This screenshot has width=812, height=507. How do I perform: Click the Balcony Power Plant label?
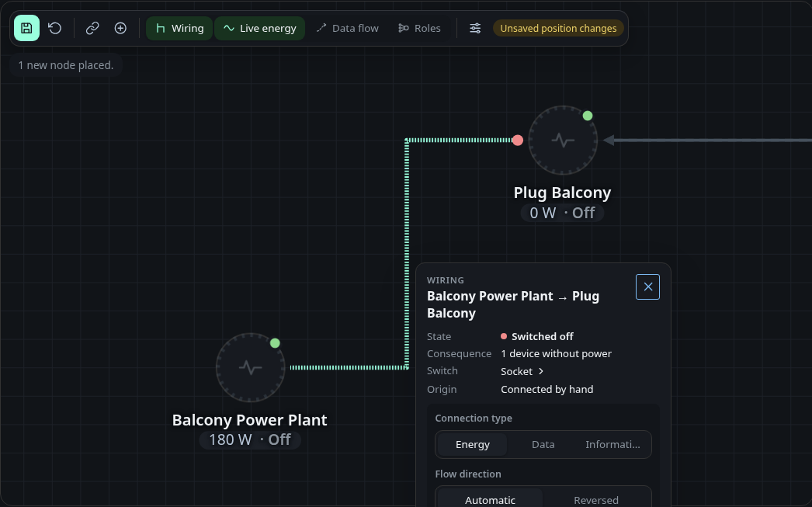coord(250,420)
